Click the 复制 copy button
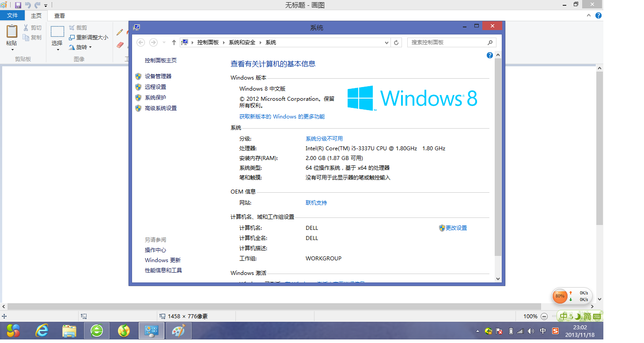 [x=33, y=38]
